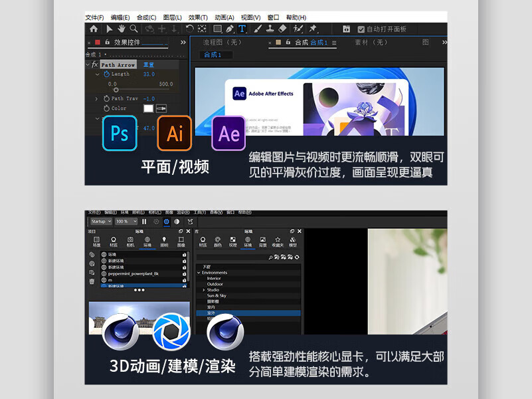Click the eyedropper next to Color swatch
The width and height of the screenshot is (532, 399).
[x=161, y=108]
